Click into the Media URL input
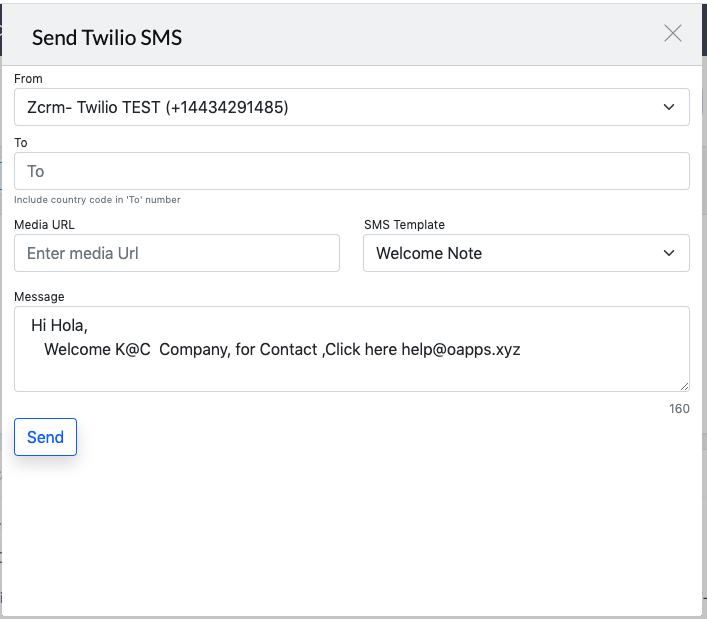This screenshot has width=707, height=619. coord(177,253)
